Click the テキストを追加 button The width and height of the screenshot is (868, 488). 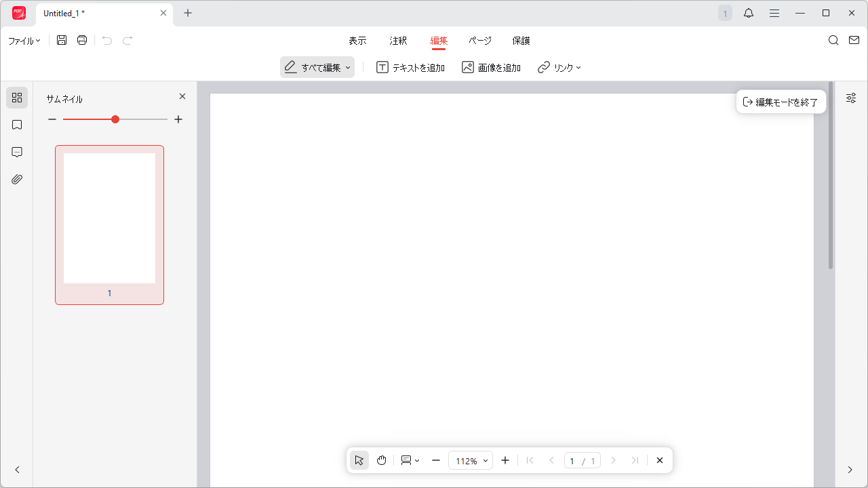pos(410,68)
